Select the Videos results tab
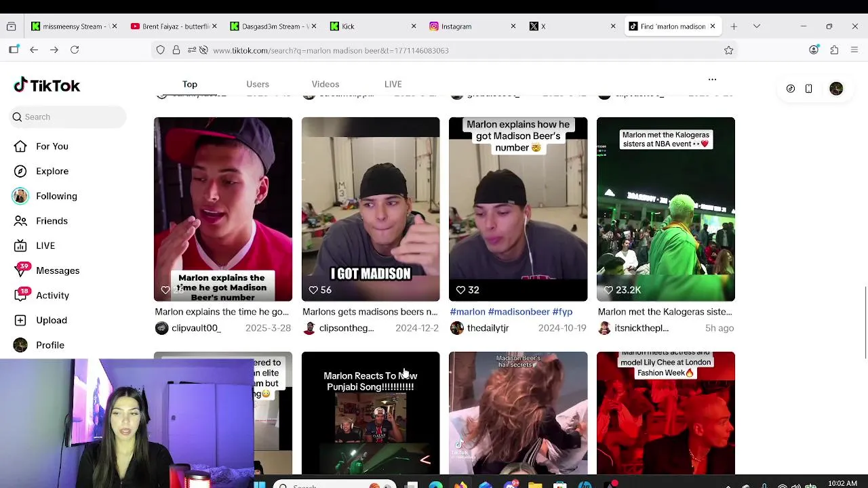Viewport: 868px width, 488px height. pos(325,84)
